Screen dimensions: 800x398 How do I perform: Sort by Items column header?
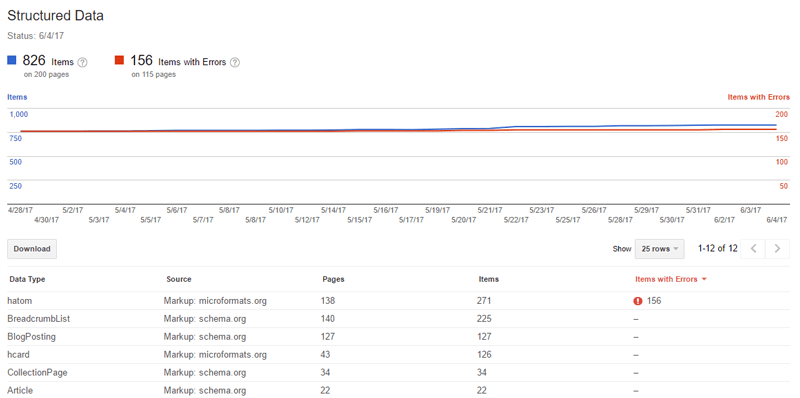tap(489, 280)
